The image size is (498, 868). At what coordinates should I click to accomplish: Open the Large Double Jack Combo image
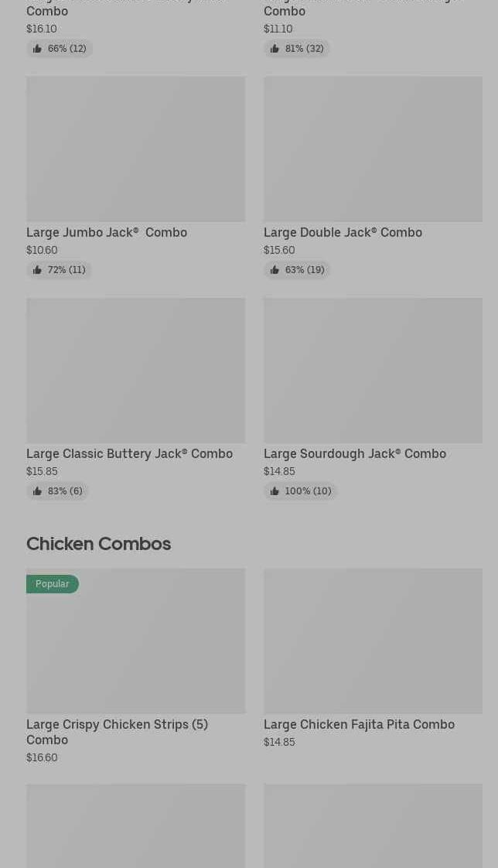pyautogui.click(x=373, y=149)
